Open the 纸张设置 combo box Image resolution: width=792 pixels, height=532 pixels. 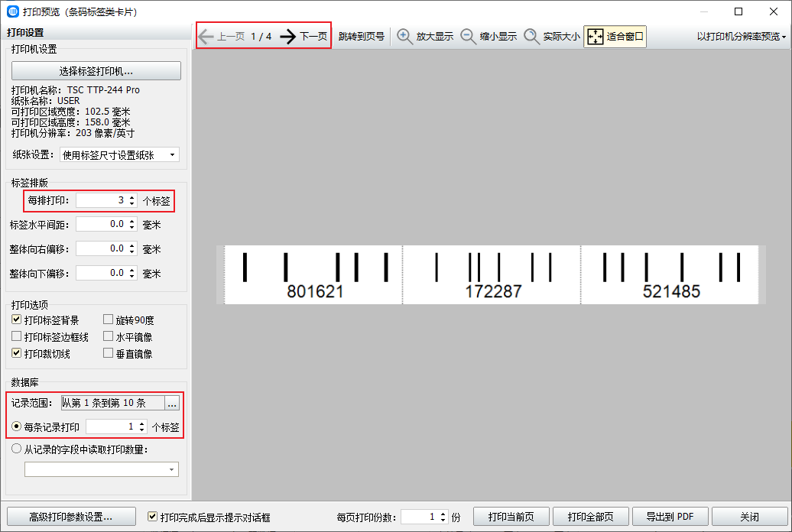pos(119,154)
